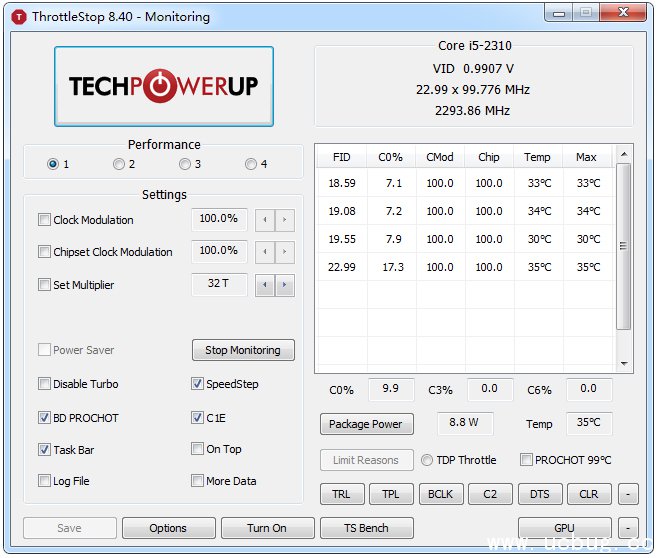Enable the Clock Modulation checkbox
Screen dimensions: 657x558
pyautogui.click(x=44, y=220)
